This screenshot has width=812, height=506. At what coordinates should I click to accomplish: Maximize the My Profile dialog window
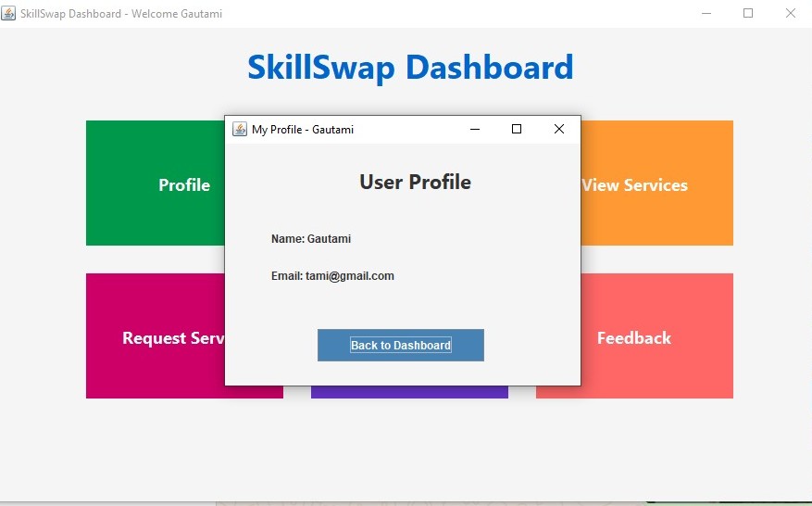click(517, 129)
